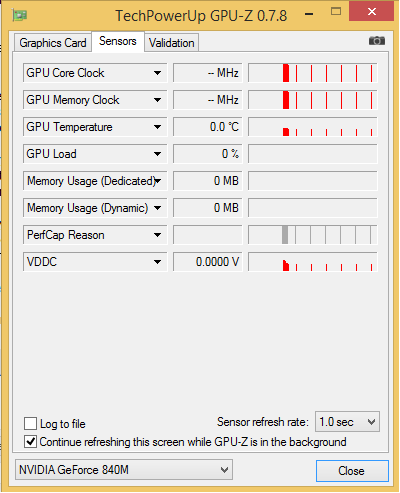Click the Sensor refresh rate label
The height and width of the screenshot is (493, 400).
point(263,422)
